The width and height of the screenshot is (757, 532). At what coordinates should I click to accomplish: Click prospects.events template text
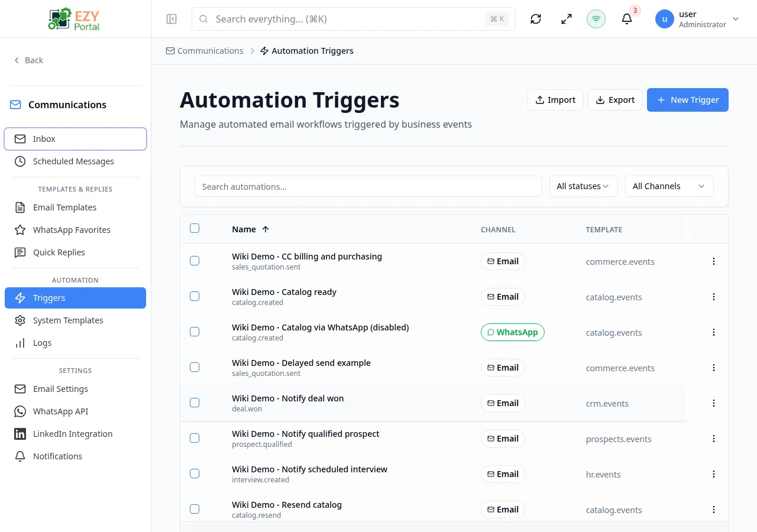pyautogui.click(x=619, y=439)
